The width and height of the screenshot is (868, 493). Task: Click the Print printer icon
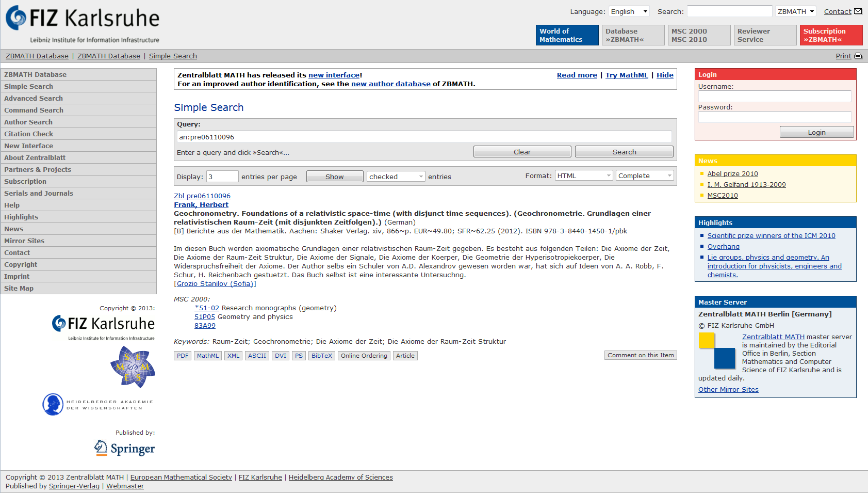click(x=858, y=56)
